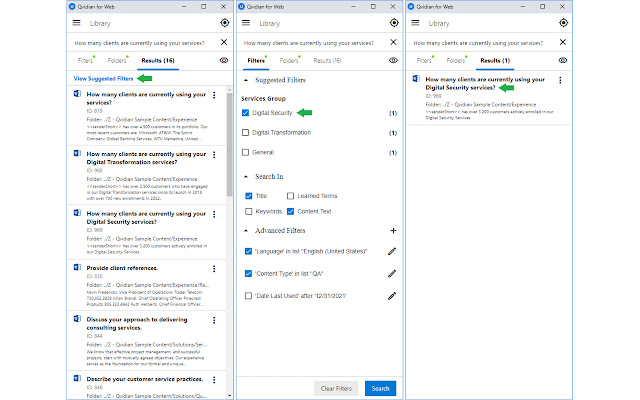Select Folders tab in middle window
This screenshot has width=640, height=400.
tap(289, 60)
